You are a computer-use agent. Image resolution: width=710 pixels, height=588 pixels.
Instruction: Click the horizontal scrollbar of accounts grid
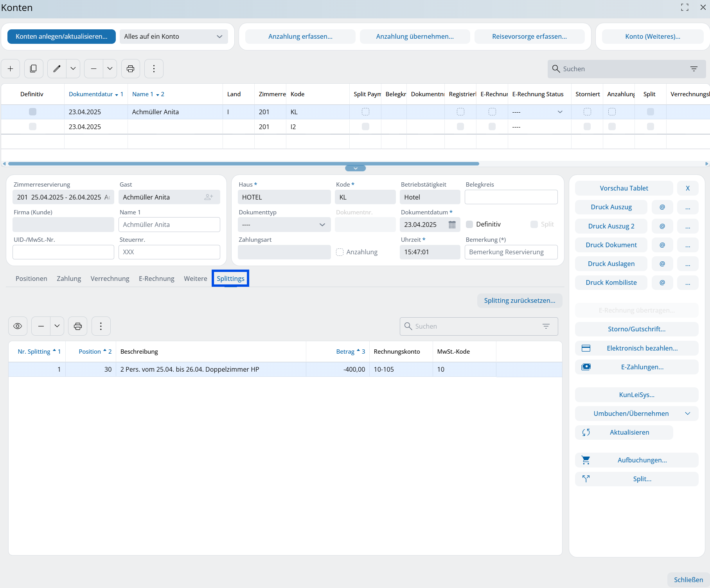click(243, 164)
